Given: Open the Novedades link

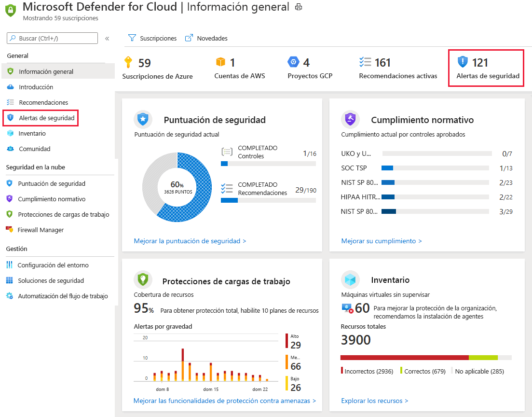Looking at the screenshot, I should click(206, 38).
